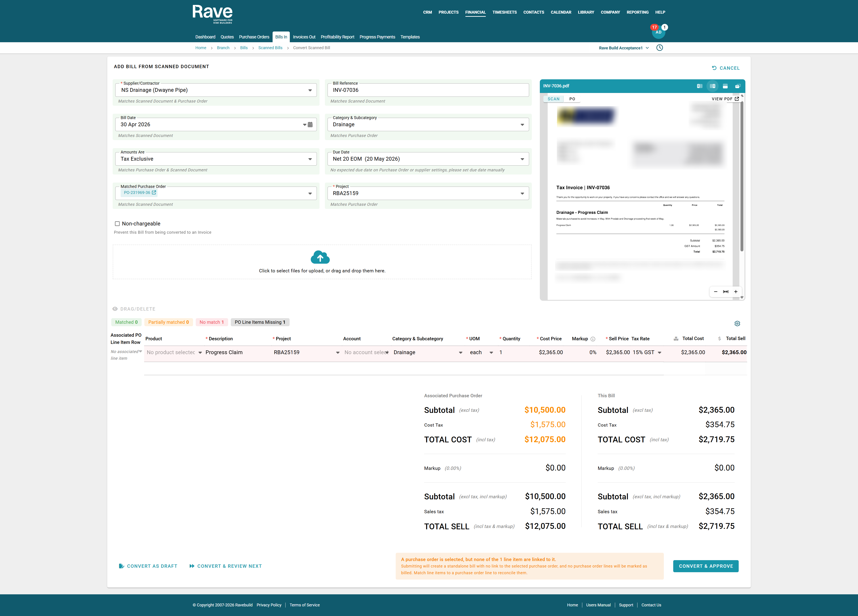The image size is (858, 616).
Task: Click the Rave logo
Action: (212, 14)
